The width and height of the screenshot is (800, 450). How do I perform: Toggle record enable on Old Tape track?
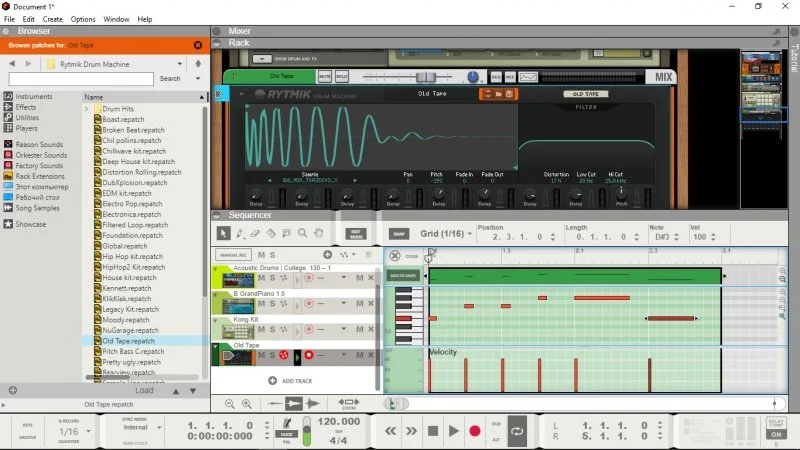point(309,355)
